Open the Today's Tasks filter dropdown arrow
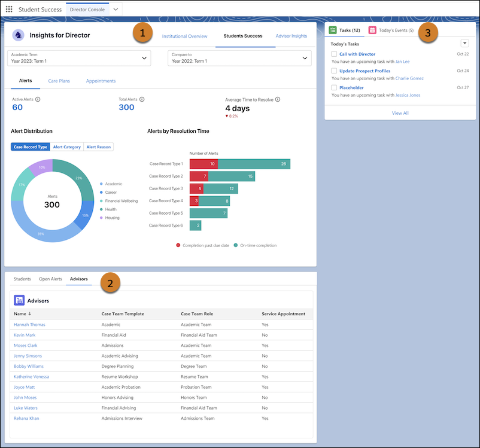480x448 pixels. point(464,44)
